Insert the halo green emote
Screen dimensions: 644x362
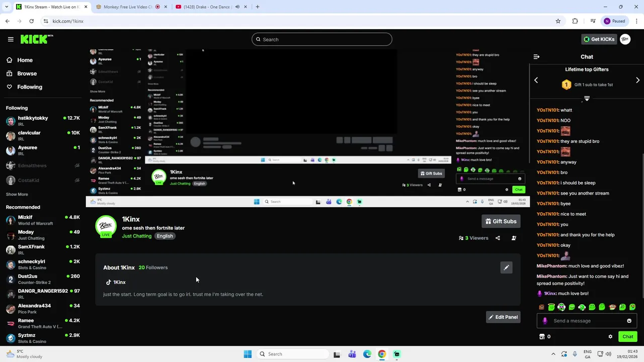tap(551, 307)
